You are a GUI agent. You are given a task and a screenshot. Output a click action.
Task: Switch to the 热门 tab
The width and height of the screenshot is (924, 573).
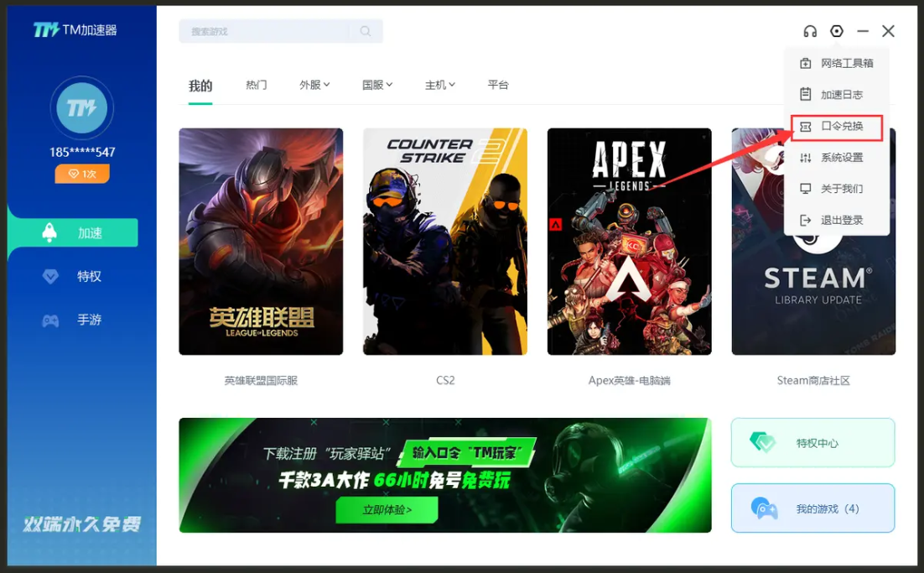pyautogui.click(x=257, y=85)
